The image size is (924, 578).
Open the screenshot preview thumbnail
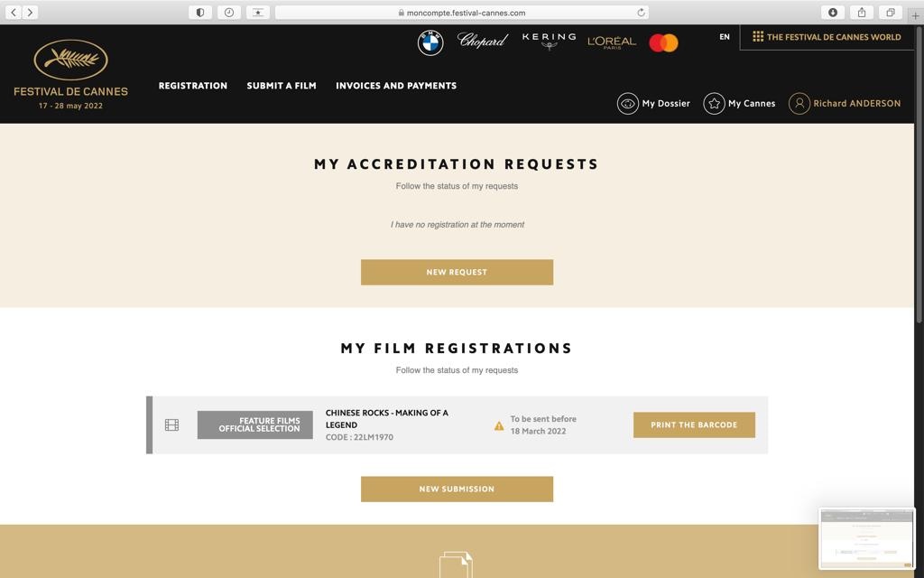867,538
